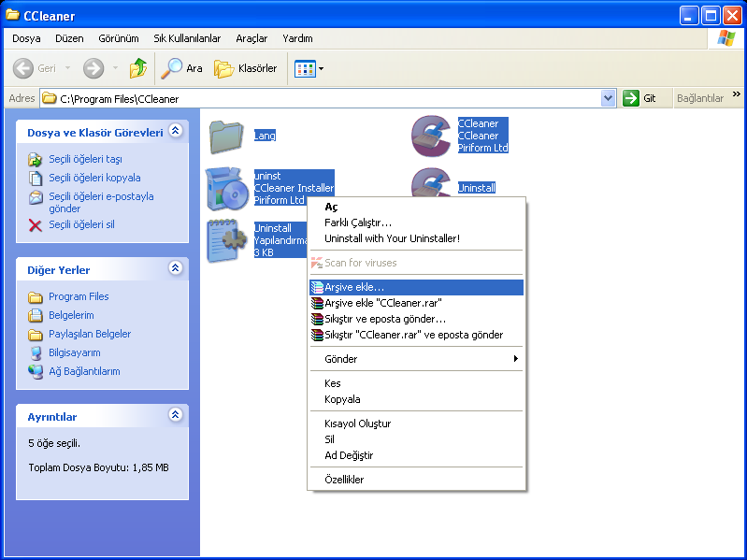
Task: Choose Özellikler in context menu
Action: [x=417, y=480]
